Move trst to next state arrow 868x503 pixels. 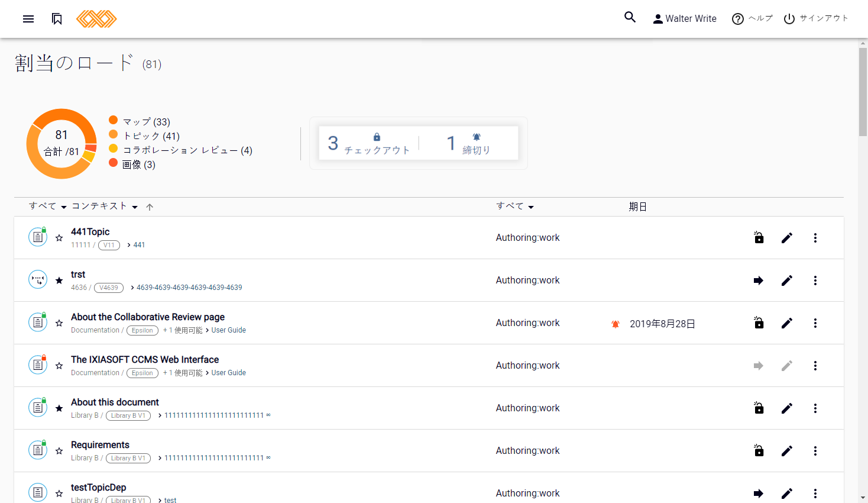point(759,280)
